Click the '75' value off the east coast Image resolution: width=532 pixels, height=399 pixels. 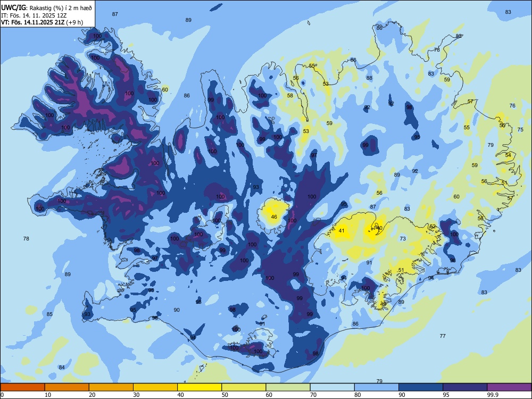point(520,130)
